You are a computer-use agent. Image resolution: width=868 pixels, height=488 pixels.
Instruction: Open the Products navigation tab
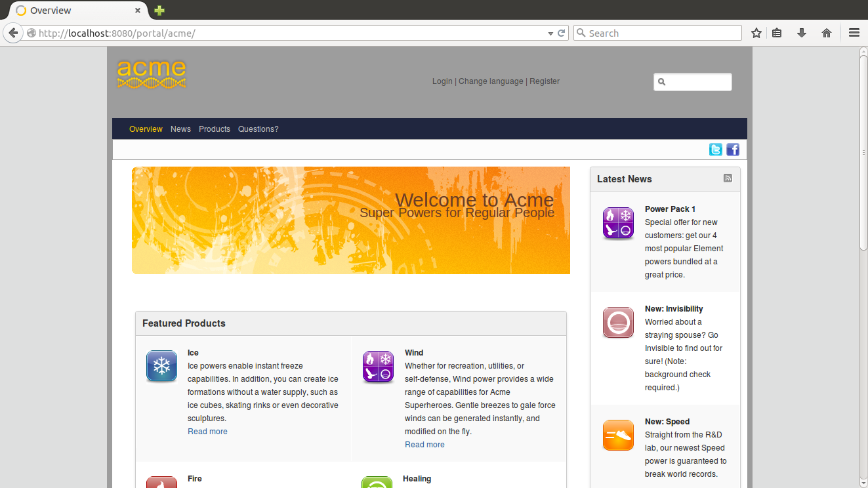tap(215, 129)
